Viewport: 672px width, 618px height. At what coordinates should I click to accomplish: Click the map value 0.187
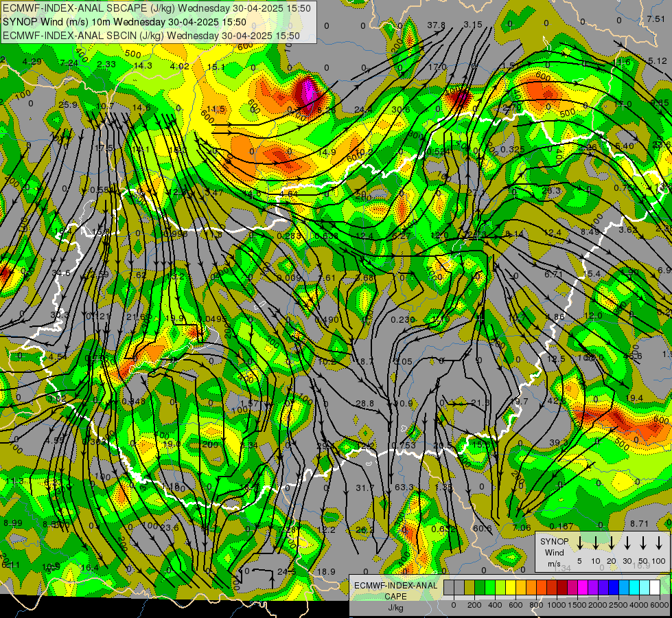562,526
